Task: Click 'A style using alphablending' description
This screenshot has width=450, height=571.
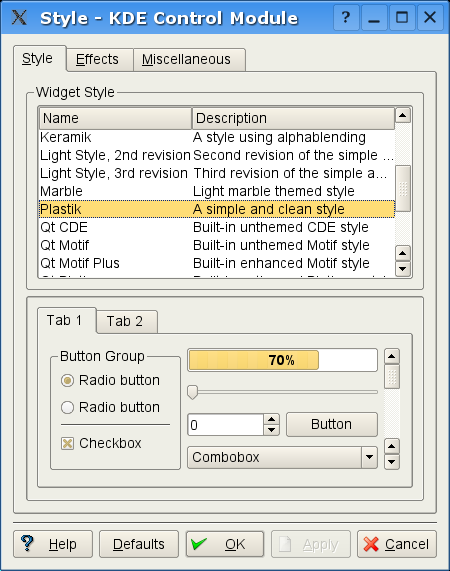Action: click(279, 137)
